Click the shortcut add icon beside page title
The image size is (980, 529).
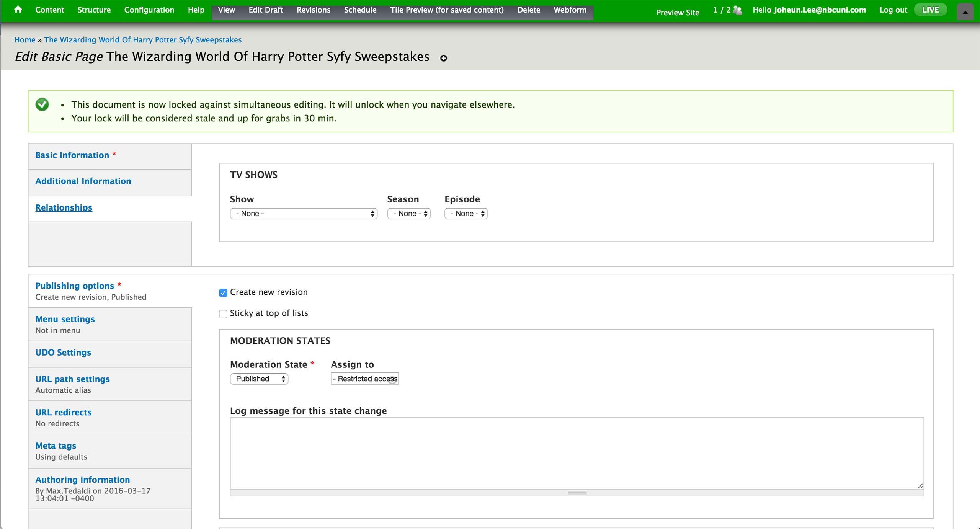443,58
